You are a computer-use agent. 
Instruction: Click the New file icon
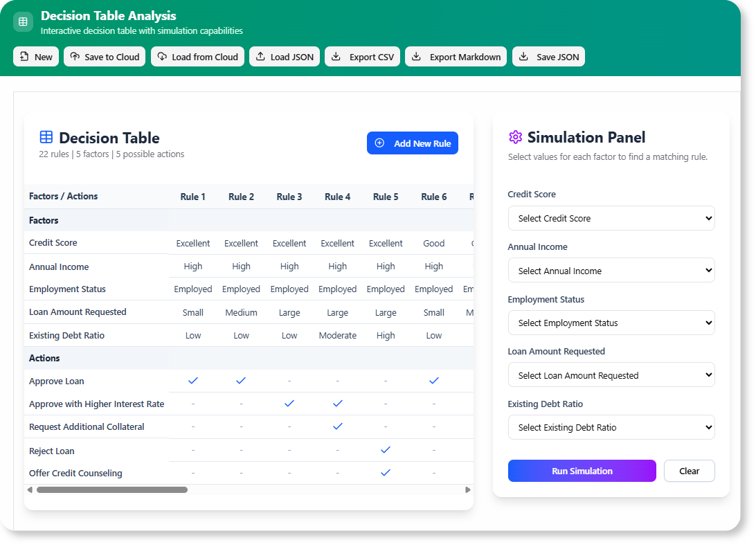tap(23, 56)
